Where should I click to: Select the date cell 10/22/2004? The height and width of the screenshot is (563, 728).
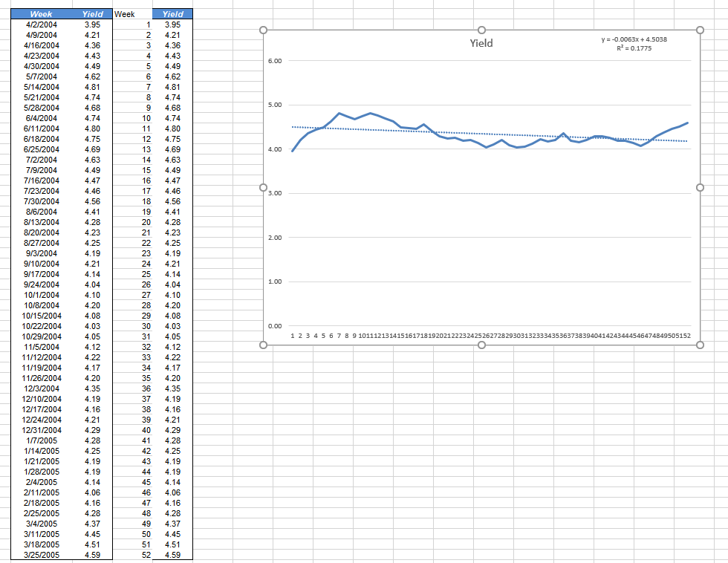click(42, 326)
